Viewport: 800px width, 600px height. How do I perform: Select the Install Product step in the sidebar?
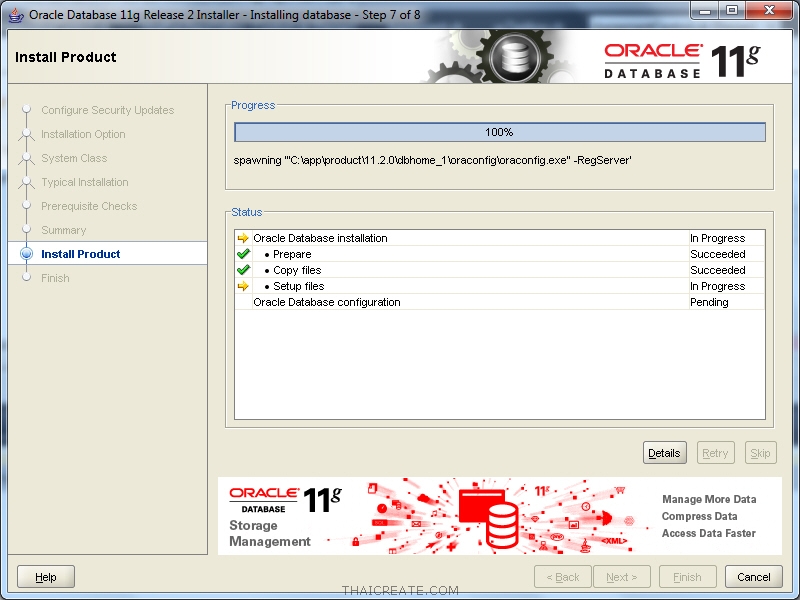click(x=79, y=254)
